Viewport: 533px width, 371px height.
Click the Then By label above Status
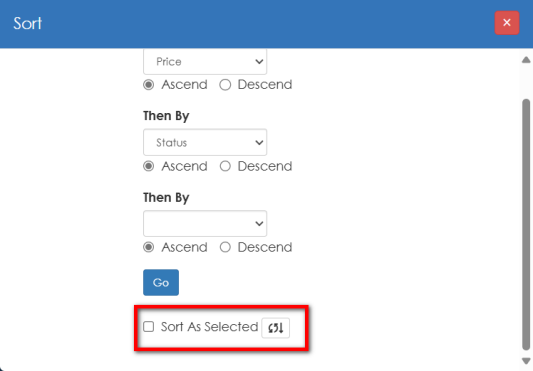coord(166,116)
